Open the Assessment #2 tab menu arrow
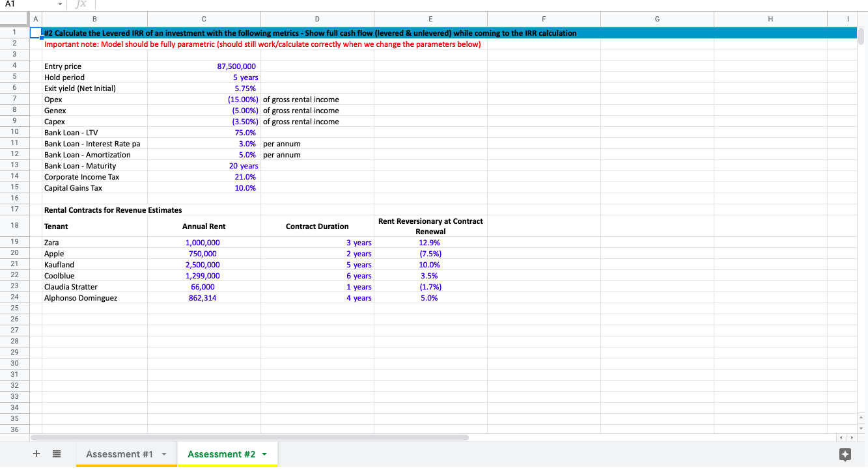Image resolution: width=868 pixels, height=473 pixels. click(x=264, y=454)
